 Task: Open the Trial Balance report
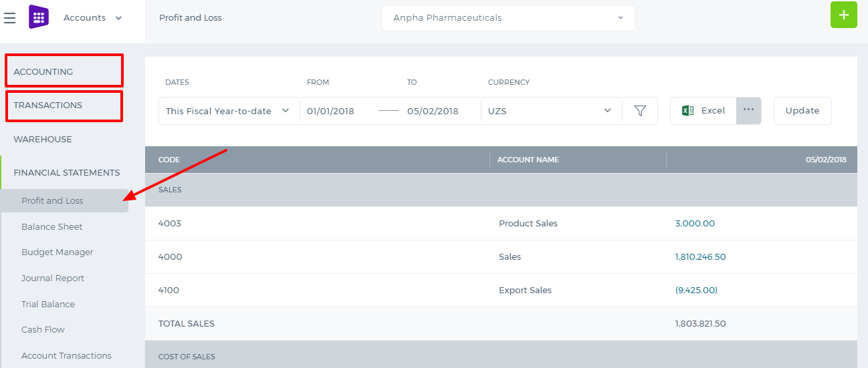(48, 304)
